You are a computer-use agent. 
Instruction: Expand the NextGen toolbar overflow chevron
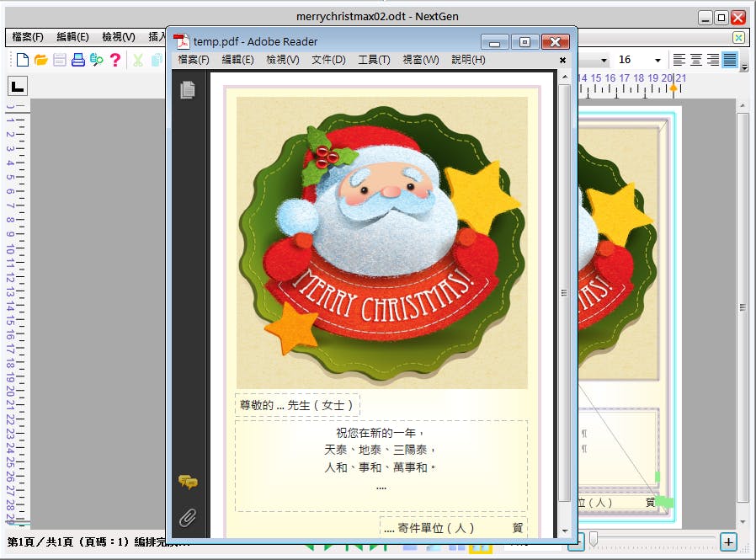(x=745, y=67)
